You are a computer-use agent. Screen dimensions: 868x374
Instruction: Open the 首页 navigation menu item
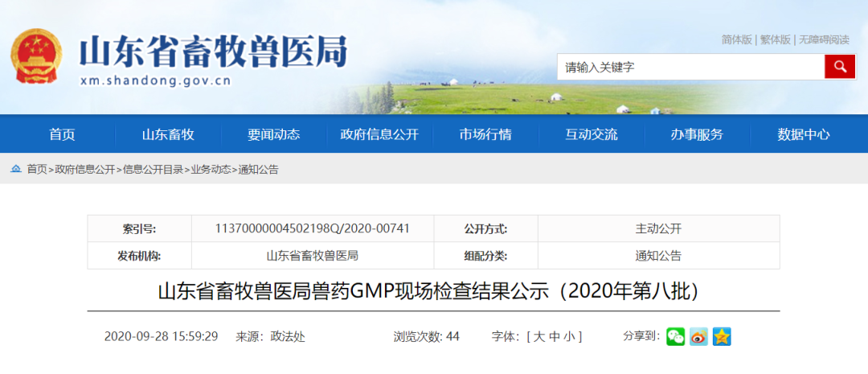(62, 134)
